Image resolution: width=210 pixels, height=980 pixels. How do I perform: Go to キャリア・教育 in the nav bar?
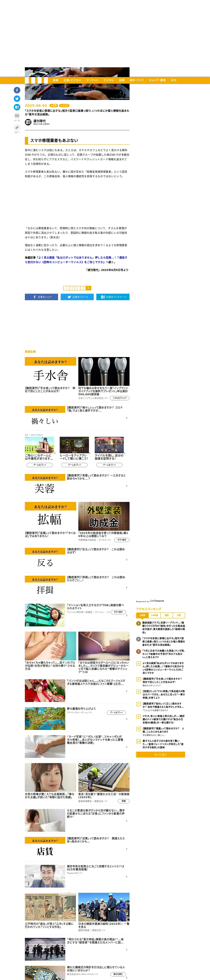pyautogui.click(x=157, y=80)
